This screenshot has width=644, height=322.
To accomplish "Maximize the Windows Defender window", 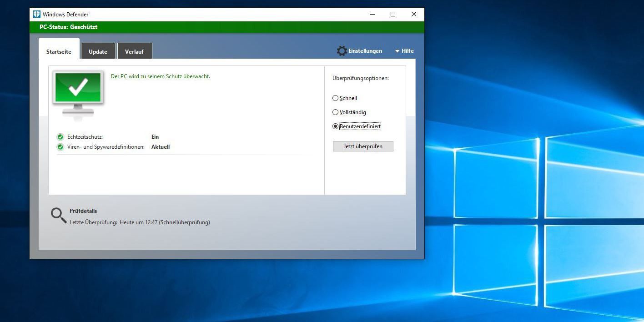I will (393, 14).
